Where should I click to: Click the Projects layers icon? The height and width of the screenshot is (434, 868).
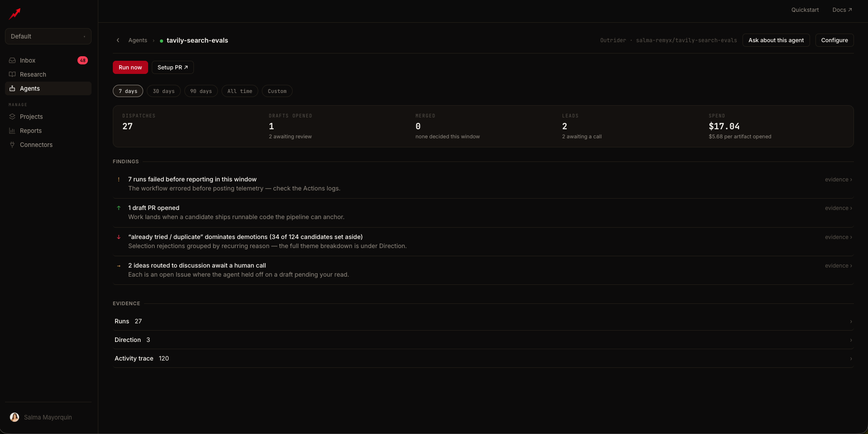click(12, 117)
